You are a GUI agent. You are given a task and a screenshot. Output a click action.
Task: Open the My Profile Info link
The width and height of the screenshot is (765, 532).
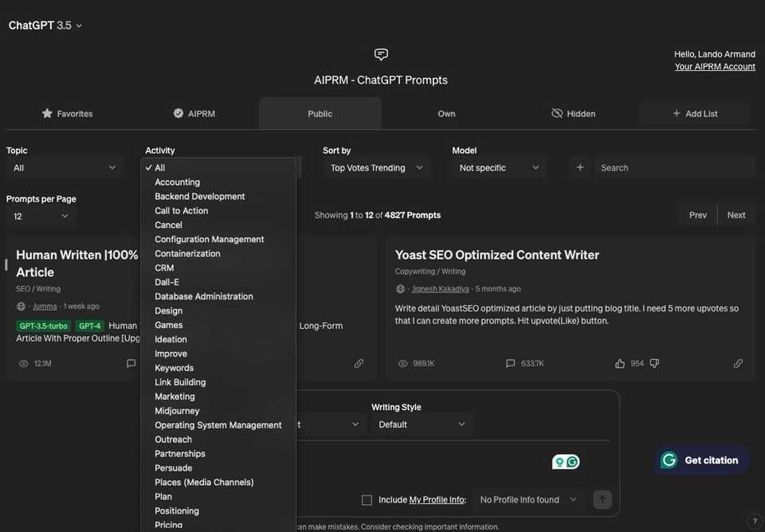click(437, 500)
